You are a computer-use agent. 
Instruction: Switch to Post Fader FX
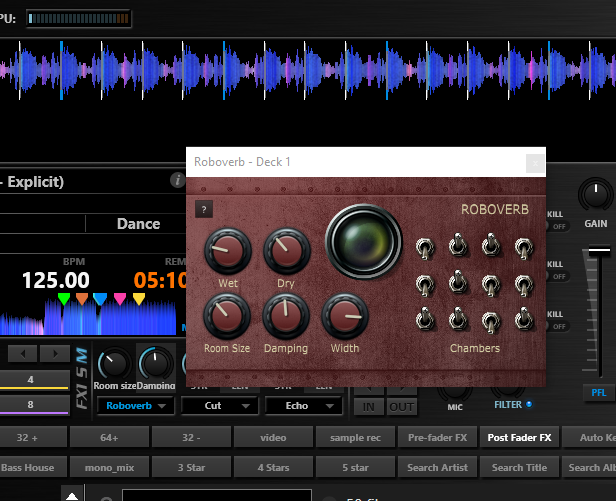[x=519, y=437]
